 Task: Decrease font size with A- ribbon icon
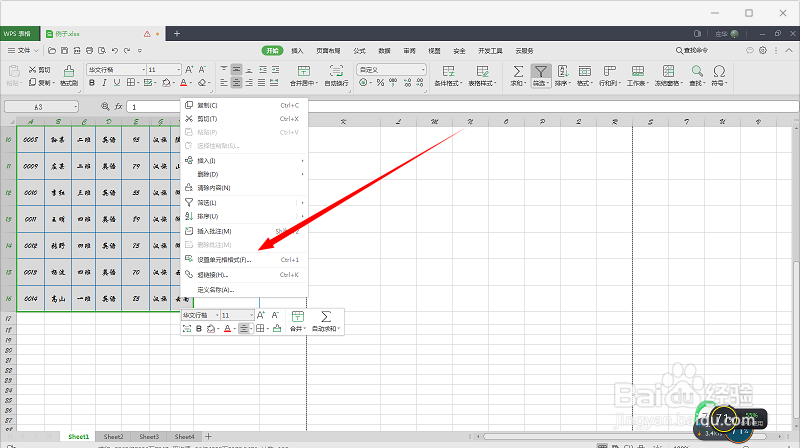pyautogui.click(x=203, y=69)
